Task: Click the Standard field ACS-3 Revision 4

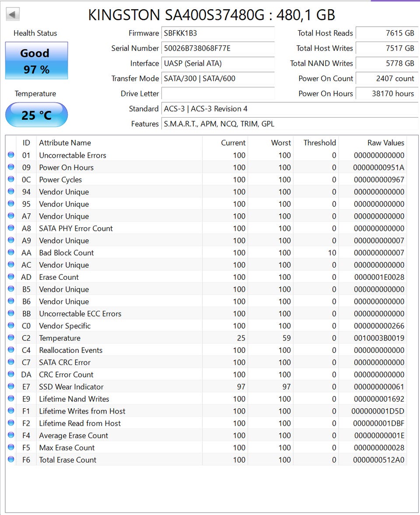Action: point(290,109)
